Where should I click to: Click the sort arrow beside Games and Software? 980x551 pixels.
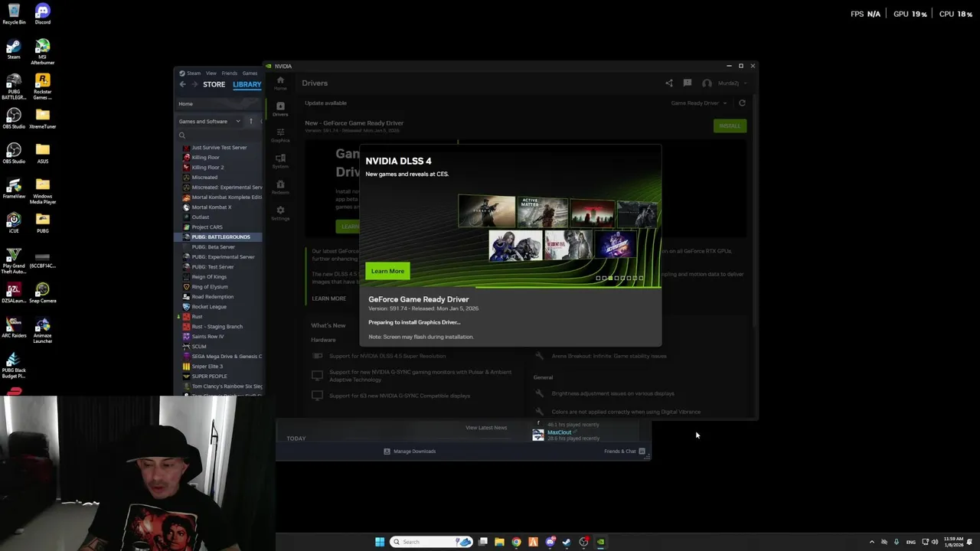[x=250, y=121]
